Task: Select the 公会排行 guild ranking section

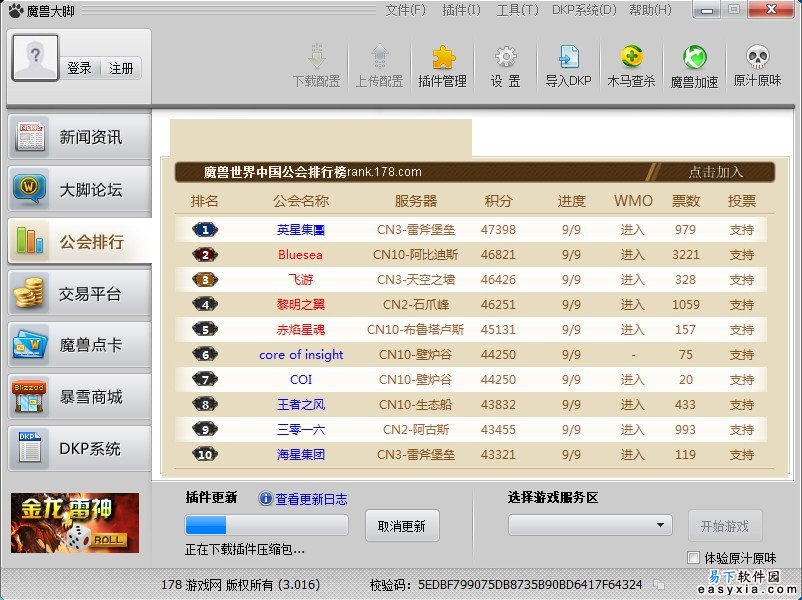Action: [x=79, y=241]
